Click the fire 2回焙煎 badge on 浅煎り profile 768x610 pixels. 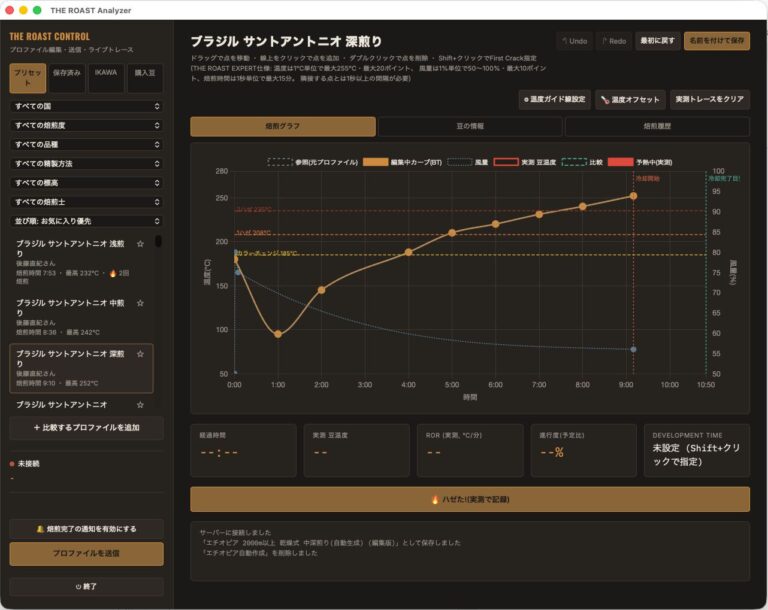(119, 273)
